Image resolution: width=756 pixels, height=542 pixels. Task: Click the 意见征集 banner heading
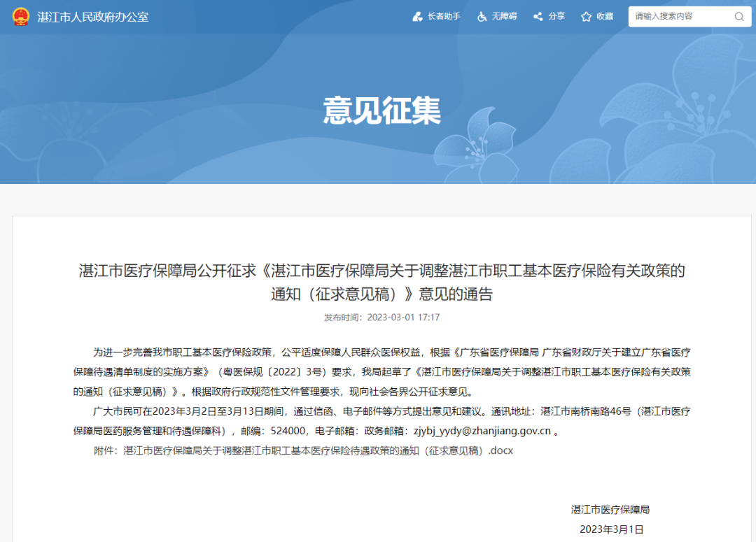click(382, 110)
